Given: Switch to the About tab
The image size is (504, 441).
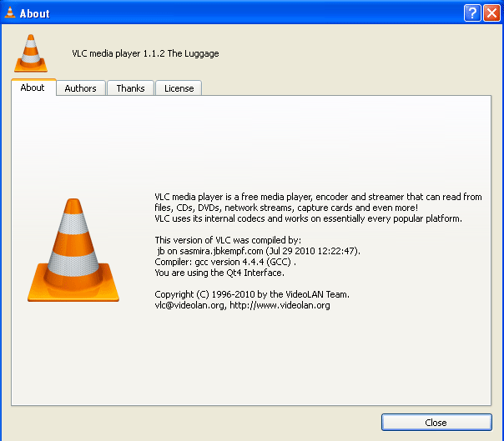Looking at the screenshot, I should pos(33,88).
